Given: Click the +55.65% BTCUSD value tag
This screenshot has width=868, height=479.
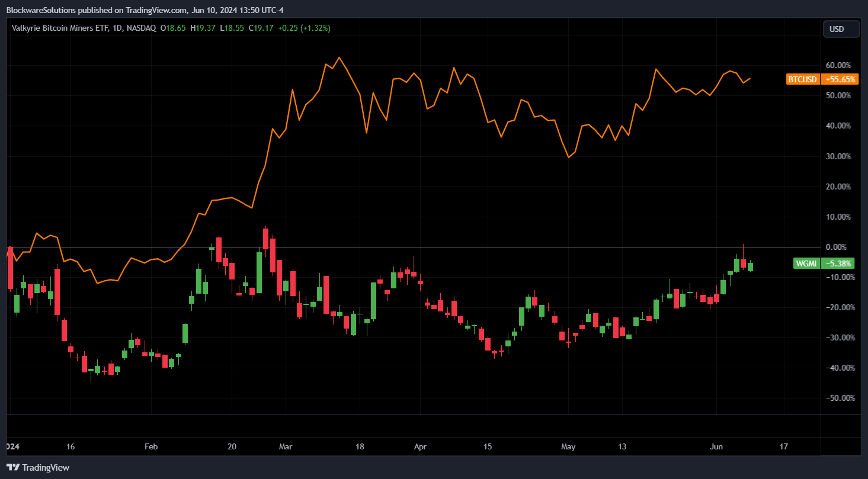Looking at the screenshot, I should [840, 79].
